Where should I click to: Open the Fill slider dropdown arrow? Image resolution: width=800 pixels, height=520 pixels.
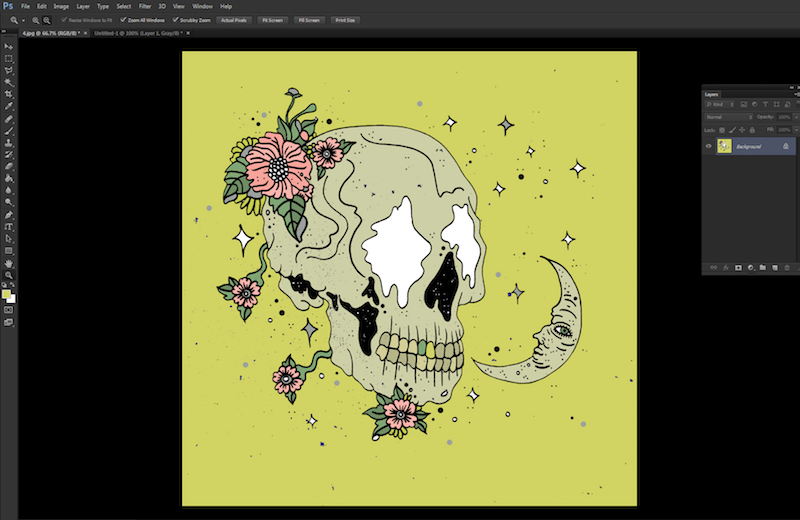coord(796,130)
